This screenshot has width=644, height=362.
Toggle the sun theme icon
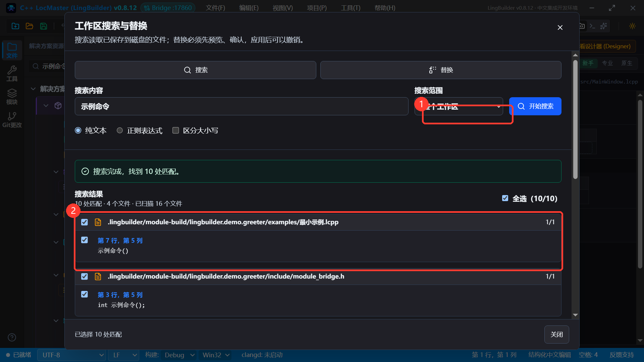[x=632, y=26]
